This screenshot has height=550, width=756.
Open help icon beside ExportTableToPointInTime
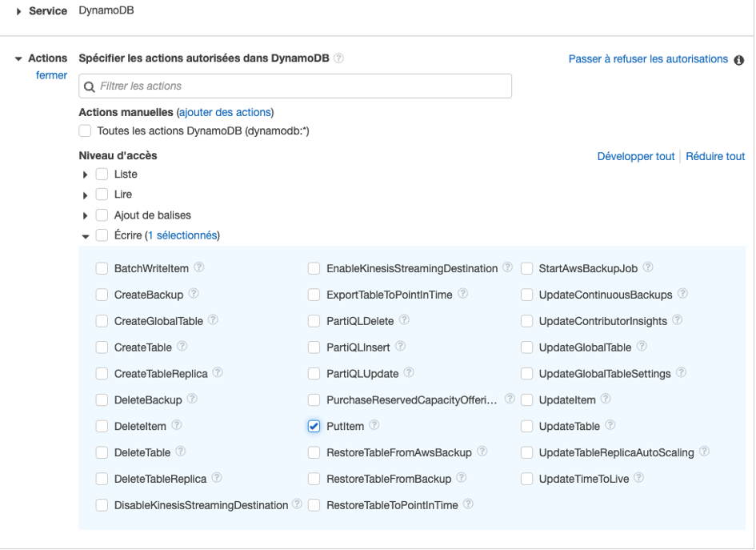coord(462,293)
